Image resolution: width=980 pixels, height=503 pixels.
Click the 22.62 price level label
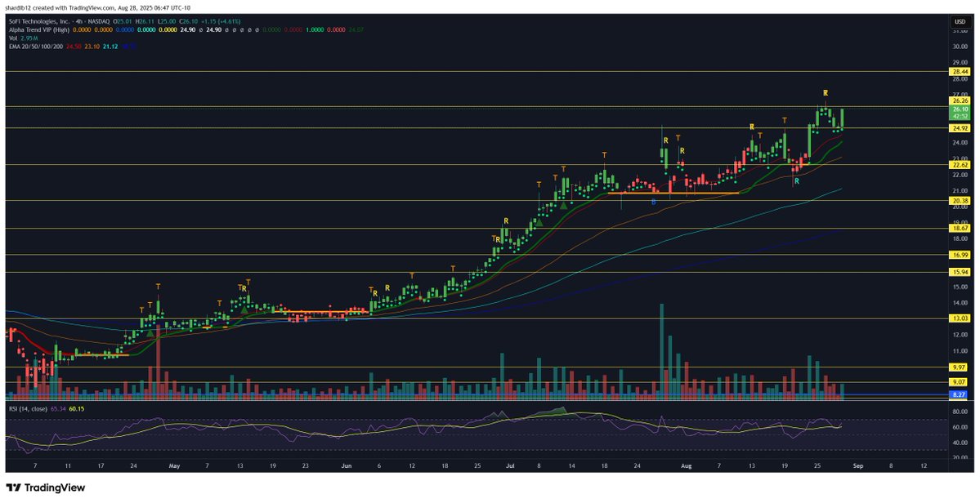(960, 166)
